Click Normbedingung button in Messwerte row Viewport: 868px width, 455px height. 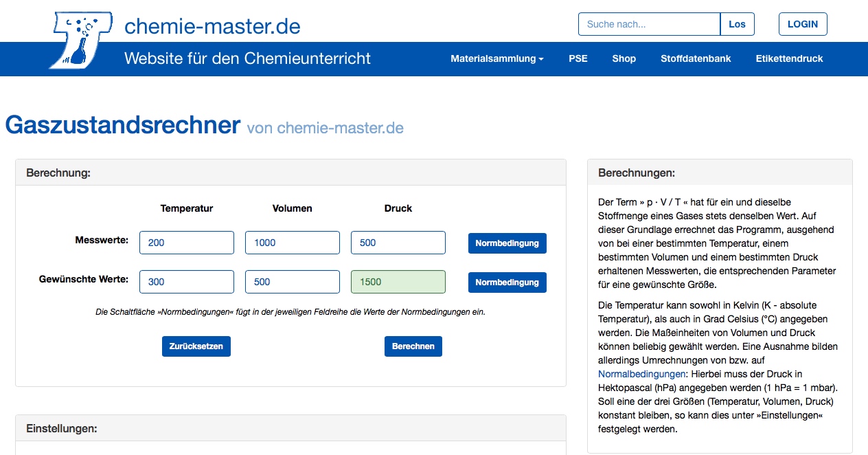pos(507,243)
